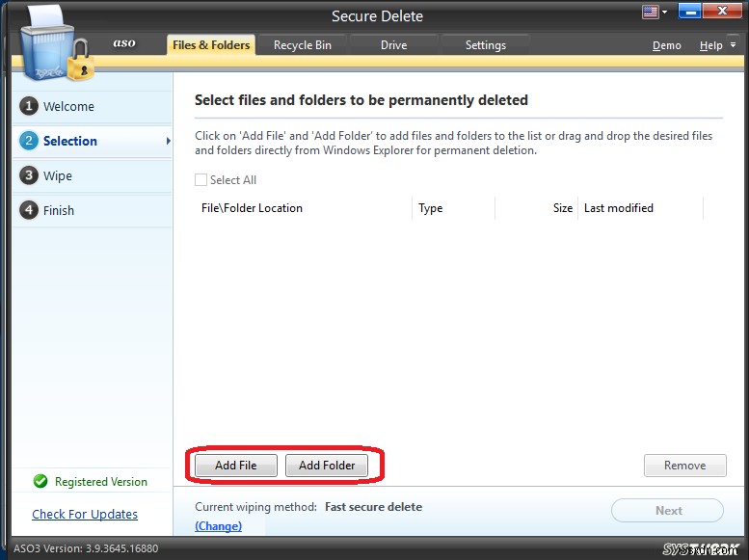Click the step 2 Selection number icon

(x=29, y=141)
